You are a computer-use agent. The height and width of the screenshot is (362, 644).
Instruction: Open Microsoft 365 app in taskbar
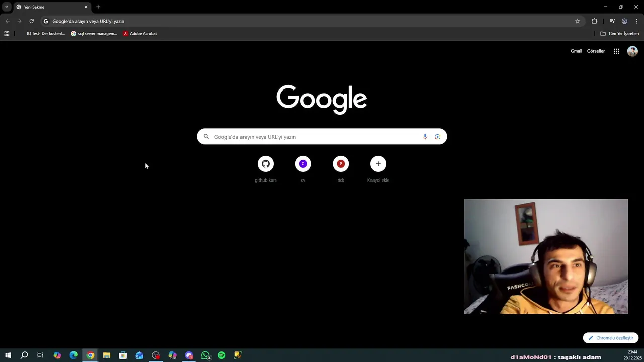[x=173, y=355]
